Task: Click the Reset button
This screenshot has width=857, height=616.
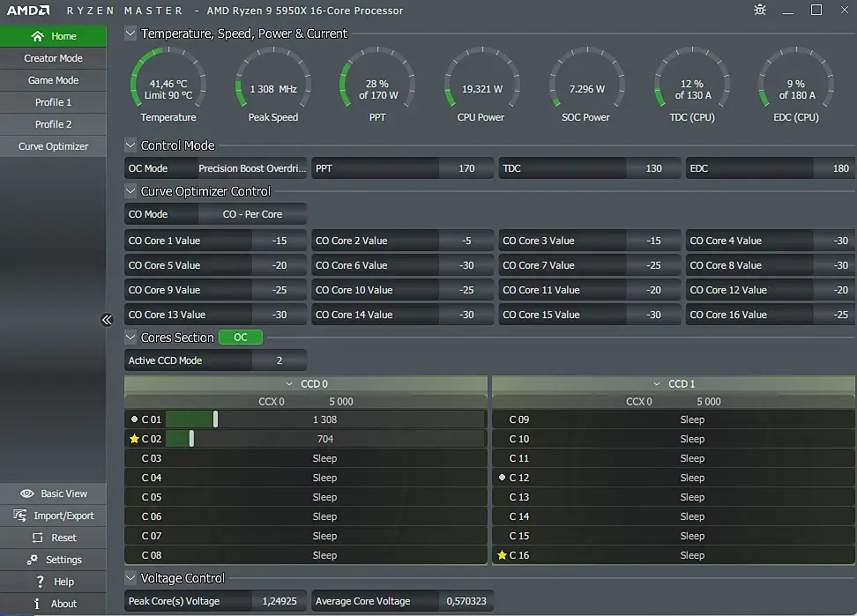Action: click(x=53, y=538)
